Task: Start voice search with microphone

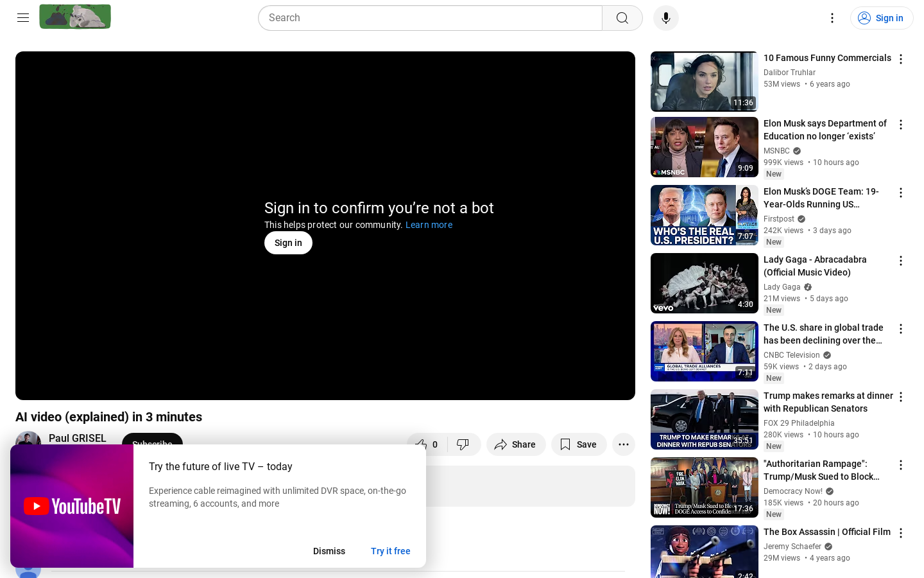Action: (x=666, y=18)
